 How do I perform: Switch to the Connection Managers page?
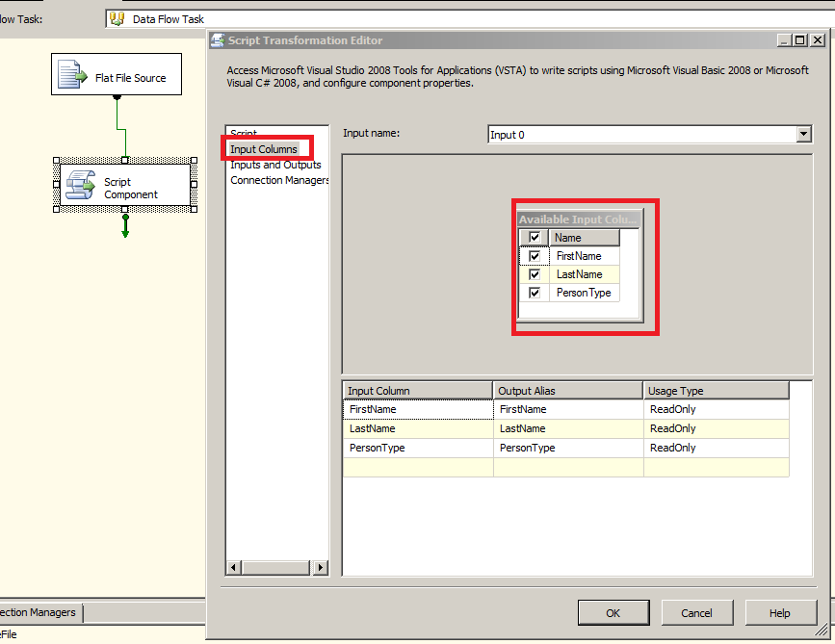tap(278, 180)
